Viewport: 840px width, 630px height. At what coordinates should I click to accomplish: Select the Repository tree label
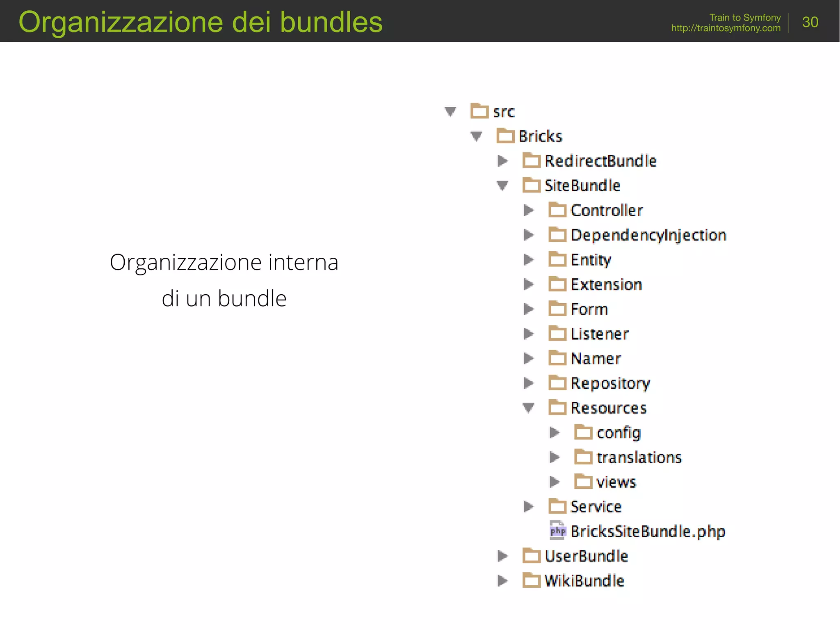click(x=610, y=384)
